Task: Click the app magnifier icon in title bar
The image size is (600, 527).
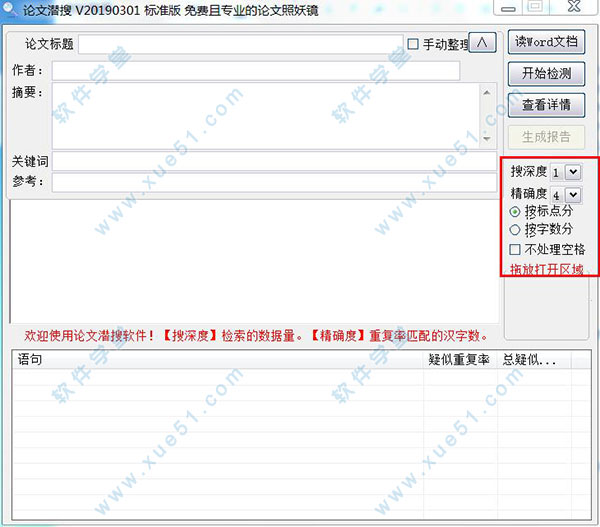Action: pos(10,8)
